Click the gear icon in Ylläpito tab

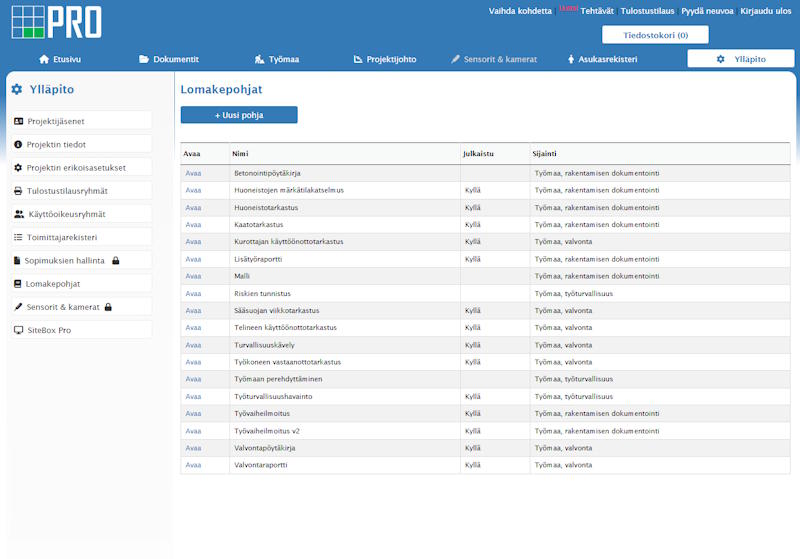pos(721,59)
